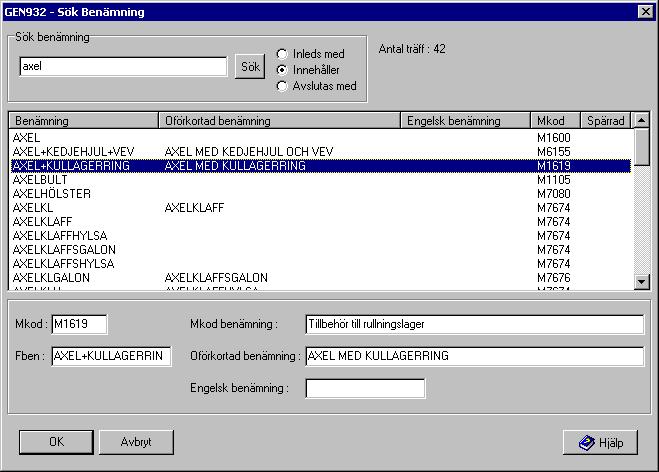Click the M7080 code cell
The height and width of the screenshot is (472, 659).
click(x=554, y=194)
